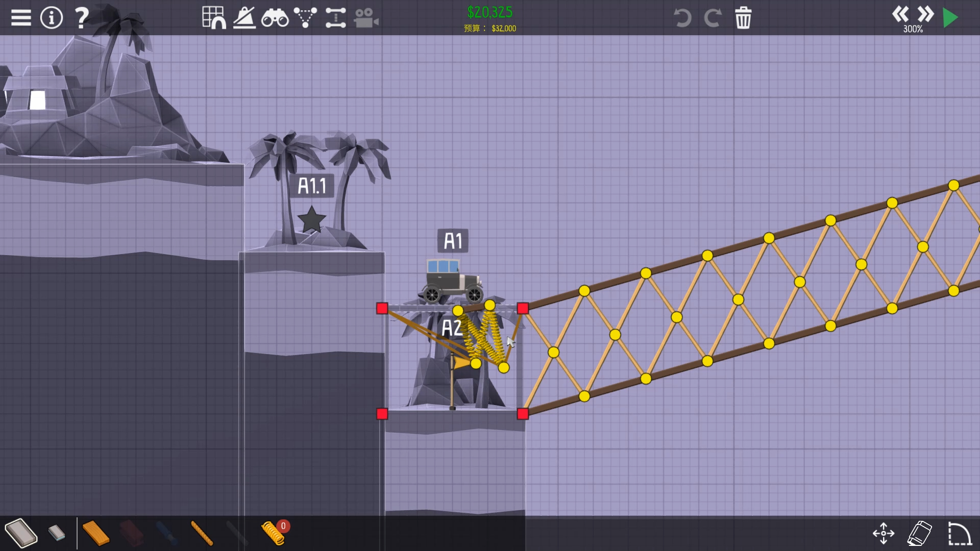Open the hamburger menu
This screenshot has width=980, height=551.
point(20,17)
